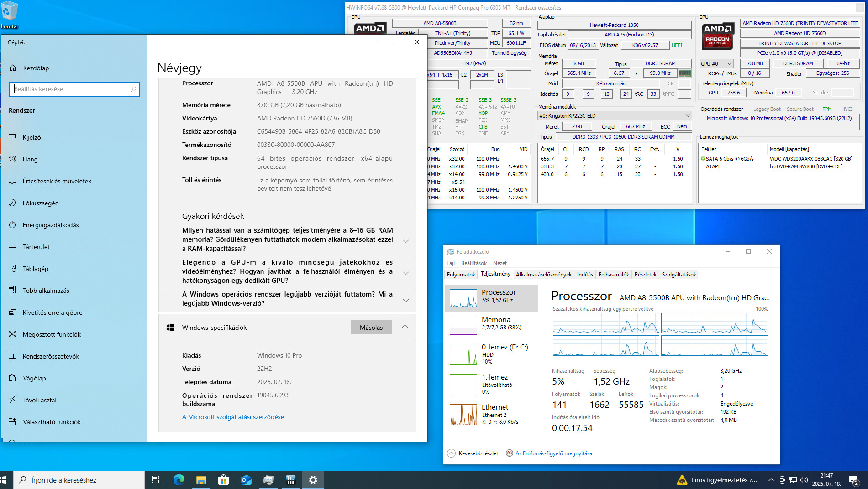Open the notification center icon
868x489 pixels.
(x=854, y=480)
